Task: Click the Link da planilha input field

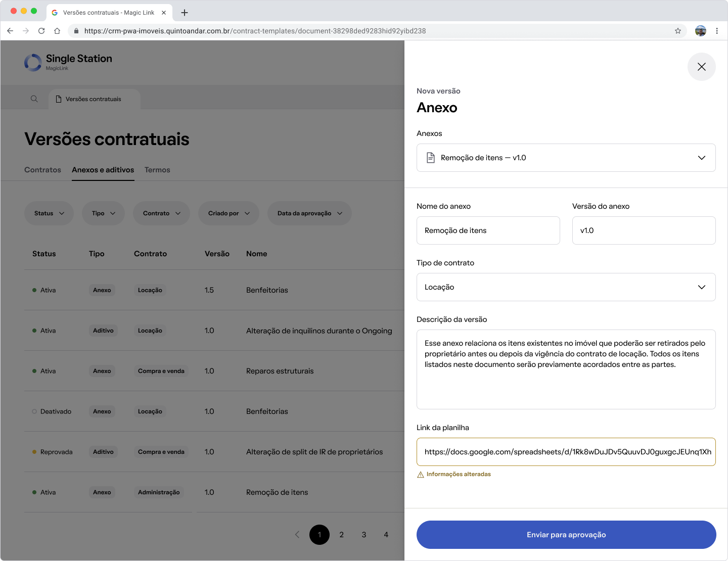Action: pos(566,452)
